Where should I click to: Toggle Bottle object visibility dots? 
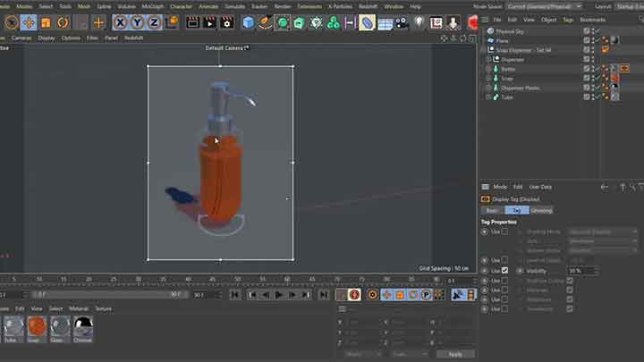[x=593, y=69]
